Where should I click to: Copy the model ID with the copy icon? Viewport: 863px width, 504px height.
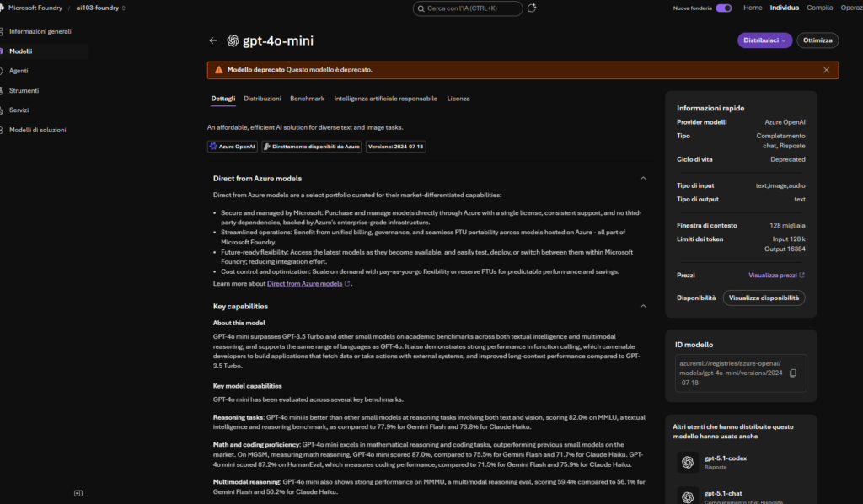click(x=793, y=373)
